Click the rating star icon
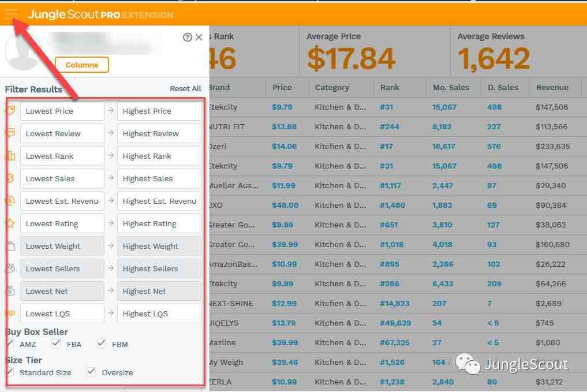 pos(10,223)
